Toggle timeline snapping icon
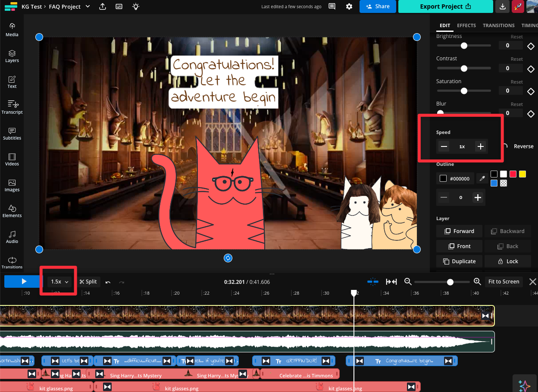This screenshot has height=392, width=538. point(373,282)
